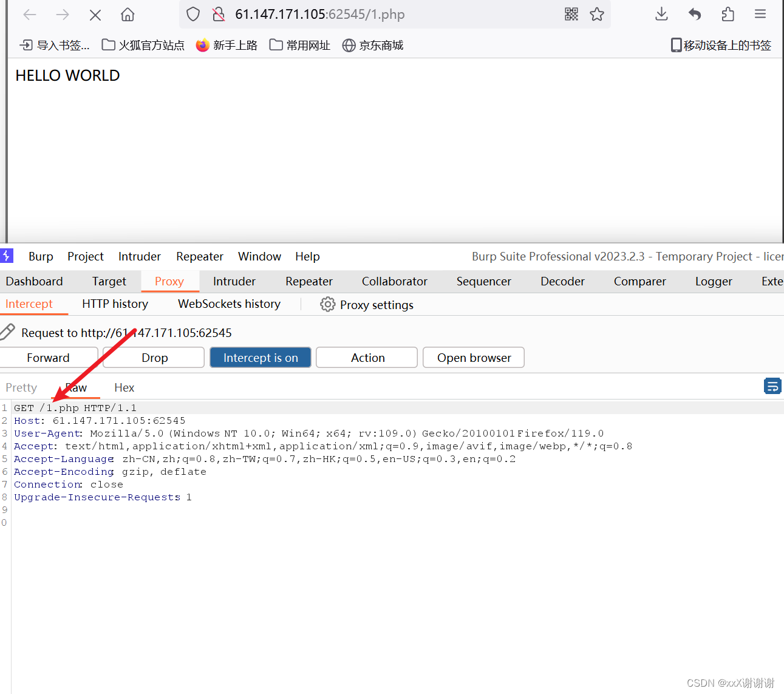The width and height of the screenshot is (784, 694).
Task: Click the tracking protection shield icon
Action: click(x=193, y=14)
